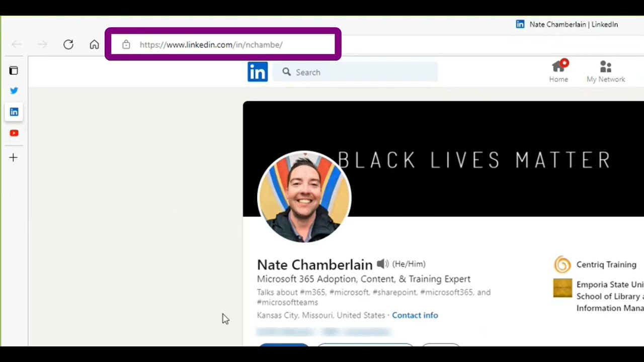
Task: Select the Nate Chamberlain | LinkedIn tab
Action: (567, 24)
